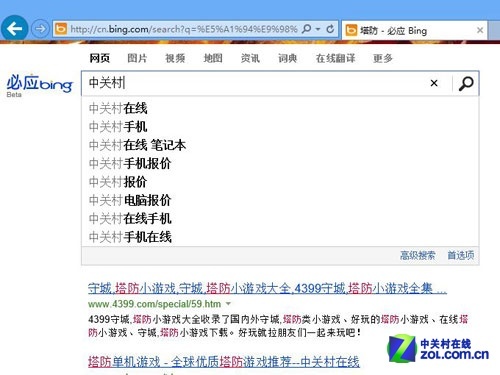Open the 守城塔防小游戏 result link
This screenshot has height=375, width=500.
click(267, 288)
